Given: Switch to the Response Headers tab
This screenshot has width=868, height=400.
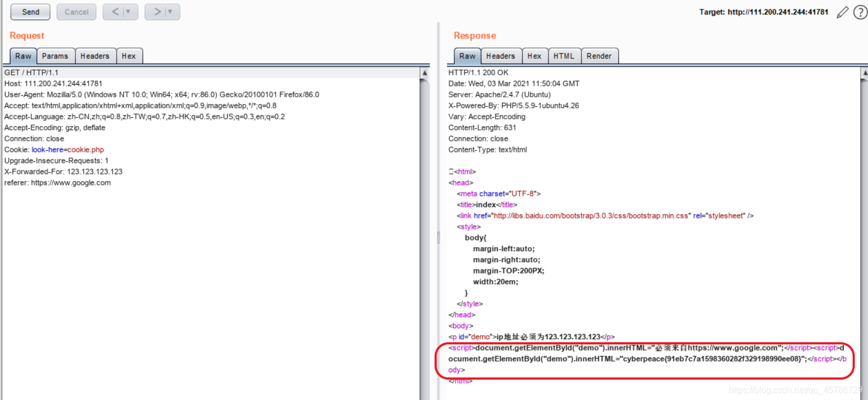Looking at the screenshot, I should [x=501, y=56].
